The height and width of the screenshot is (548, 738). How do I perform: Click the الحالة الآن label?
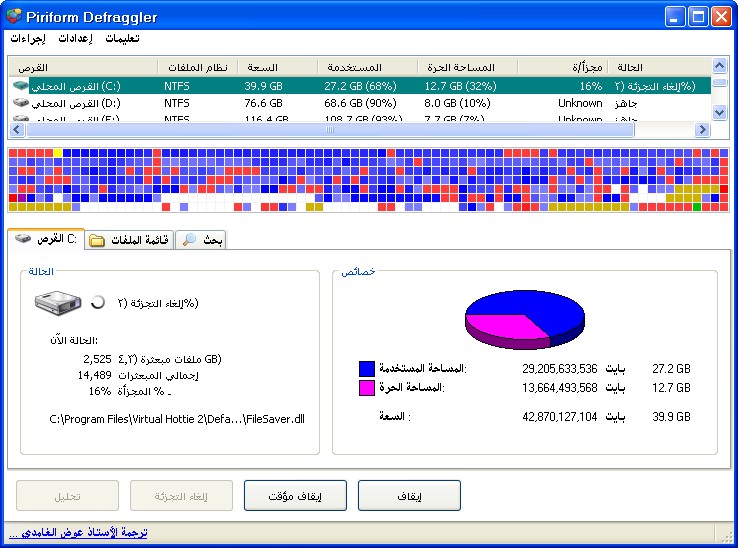(74, 340)
